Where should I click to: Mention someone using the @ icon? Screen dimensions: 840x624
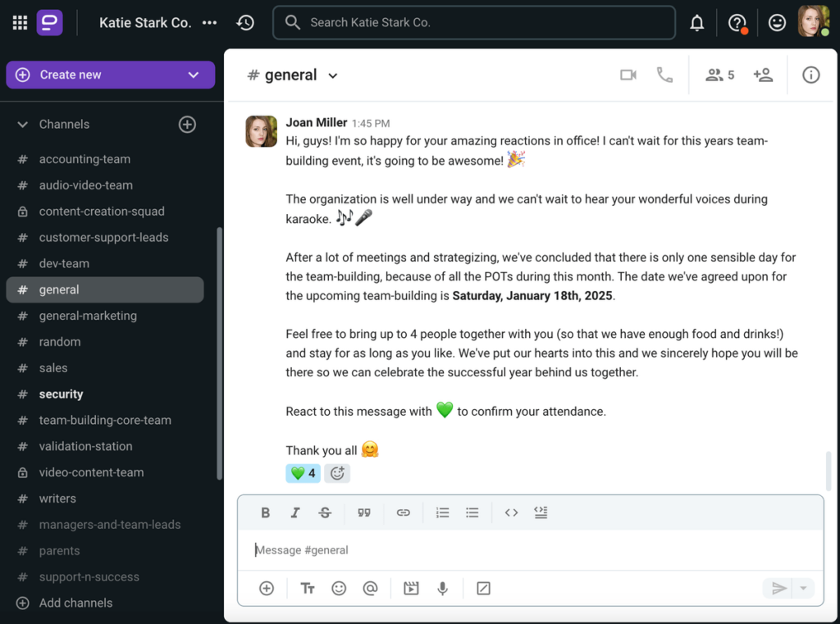370,588
